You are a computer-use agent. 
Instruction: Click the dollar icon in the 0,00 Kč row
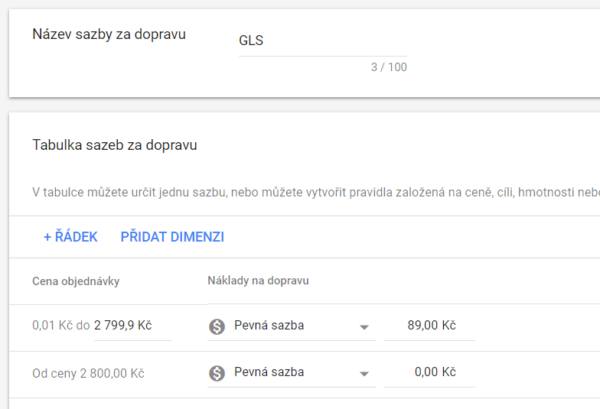click(x=217, y=373)
